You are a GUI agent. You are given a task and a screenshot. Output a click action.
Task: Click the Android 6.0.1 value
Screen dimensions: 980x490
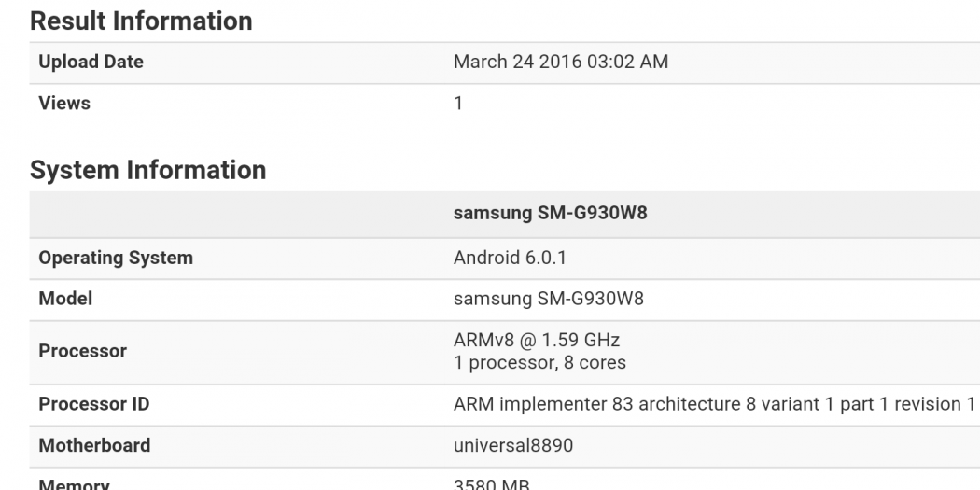[510, 259]
